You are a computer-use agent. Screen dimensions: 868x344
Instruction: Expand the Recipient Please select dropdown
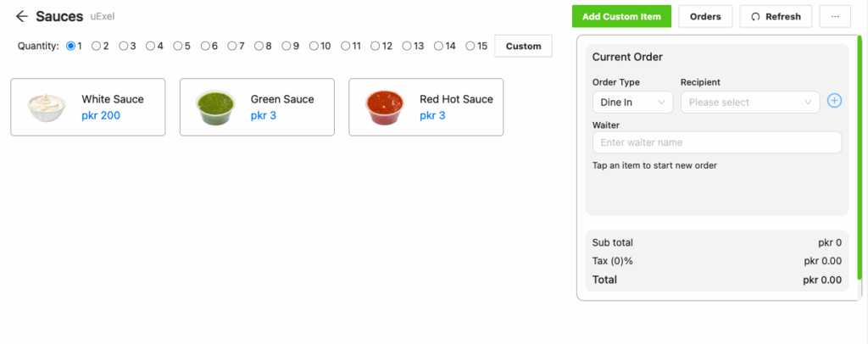click(750, 103)
